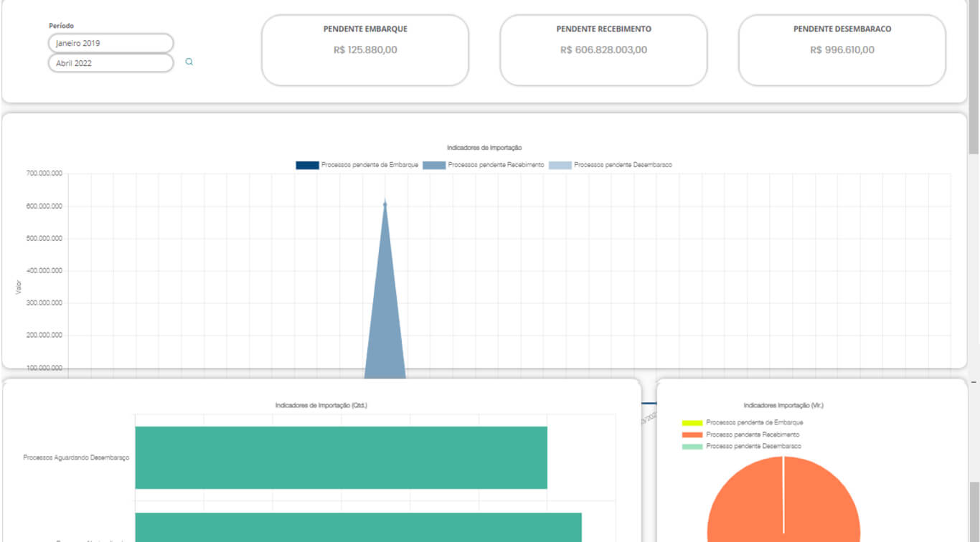Viewport: 980px width, 542px height.
Task: Click the second green bar in quantity chart
Action: (x=358, y=527)
